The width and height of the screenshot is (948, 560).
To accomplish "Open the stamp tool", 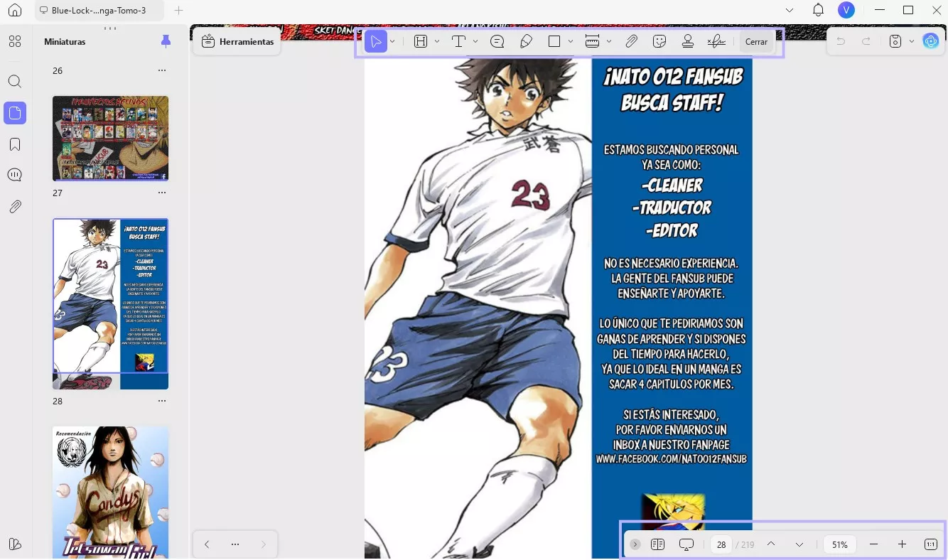I will coord(688,42).
